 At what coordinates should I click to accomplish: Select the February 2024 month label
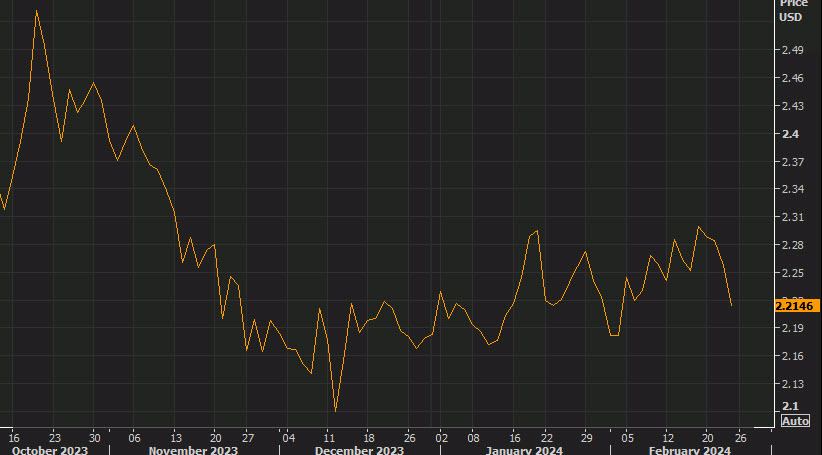pyautogui.click(x=691, y=450)
